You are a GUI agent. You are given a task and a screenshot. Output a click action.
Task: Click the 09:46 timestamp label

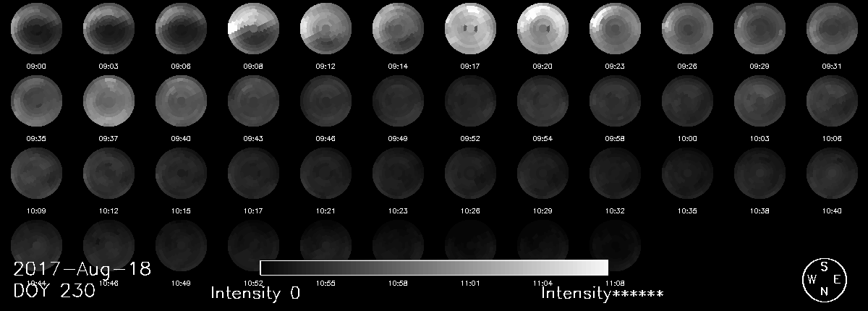(x=325, y=138)
